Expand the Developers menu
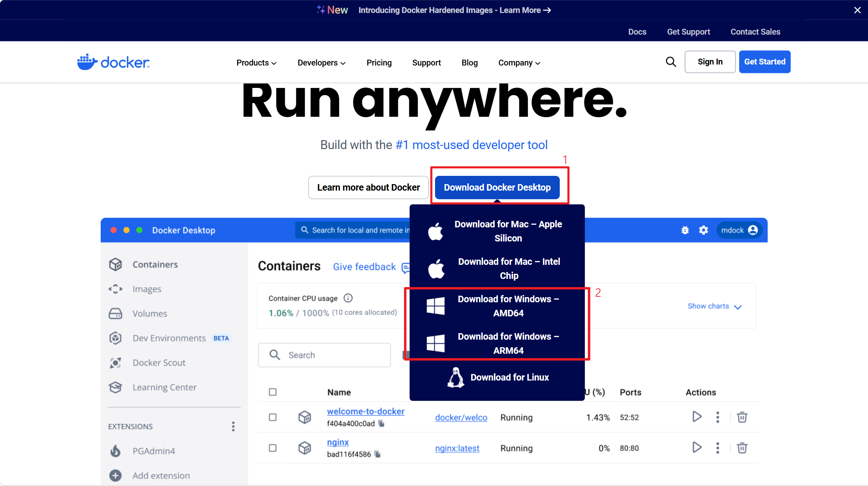 pyautogui.click(x=322, y=63)
